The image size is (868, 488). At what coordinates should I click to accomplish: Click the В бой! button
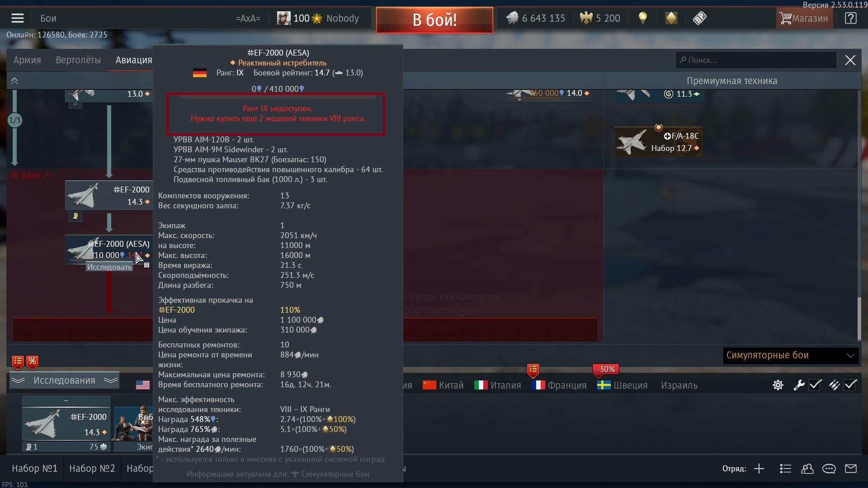pyautogui.click(x=434, y=20)
